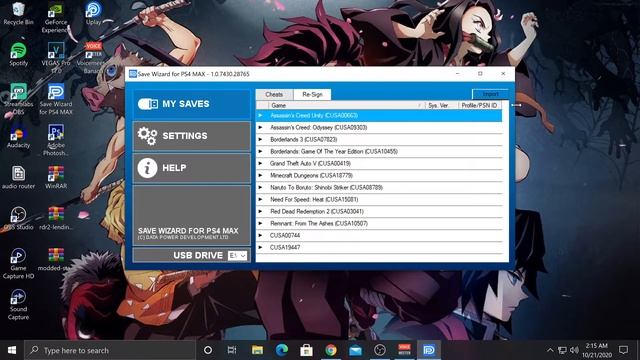
Task: Open the Recycle Bin desktop icon
Action: (x=18, y=13)
